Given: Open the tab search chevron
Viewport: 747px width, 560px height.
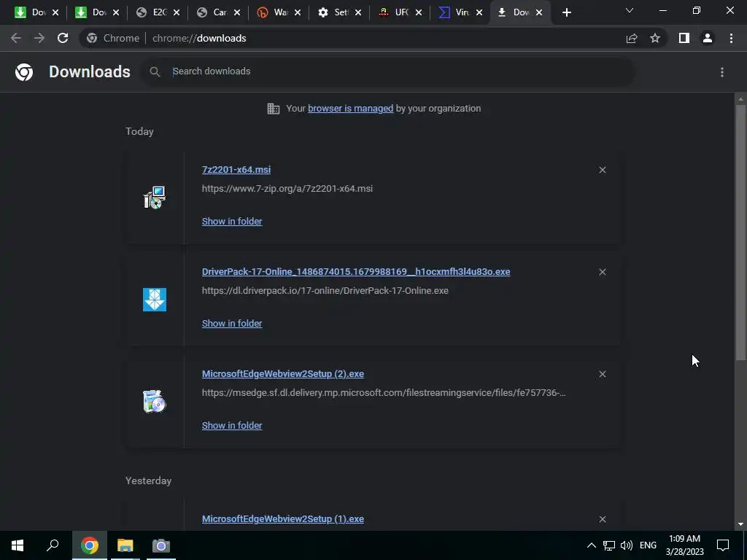Looking at the screenshot, I should click(x=630, y=10).
